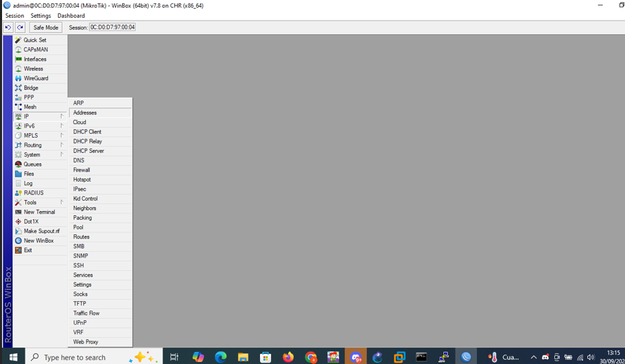This screenshot has height=364, width=625.
Task: Select Web Proxy in IP submenu
Action: click(100, 341)
